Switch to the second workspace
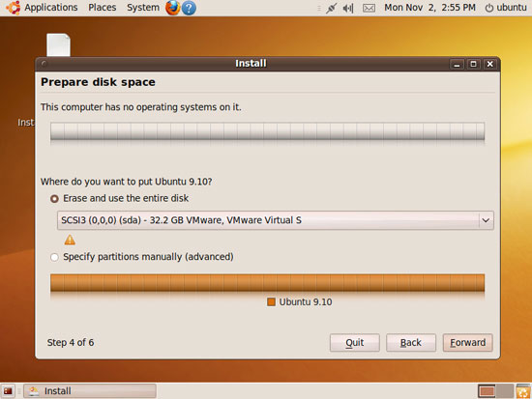Viewport: 532px width, 399px height. coord(505,391)
